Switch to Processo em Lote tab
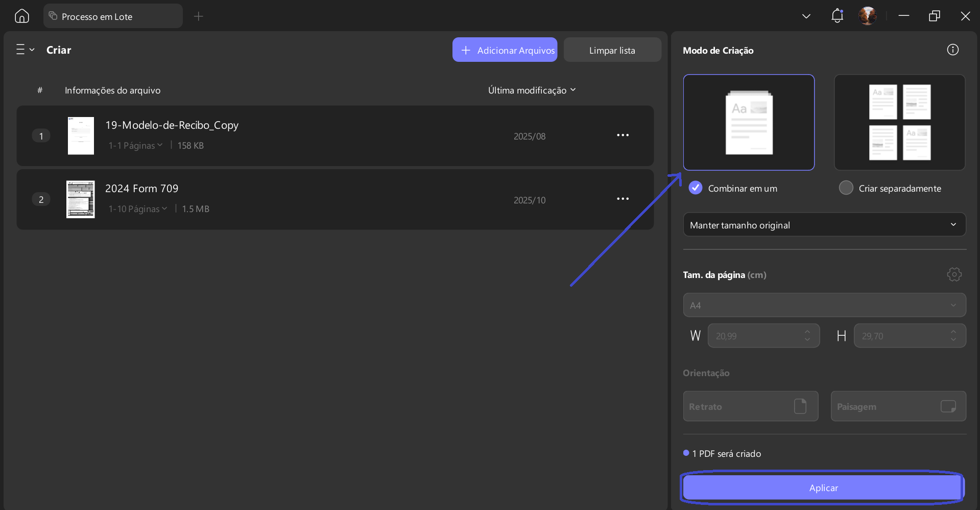Image resolution: width=980 pixels, height=510 pixels. [113, 16]
